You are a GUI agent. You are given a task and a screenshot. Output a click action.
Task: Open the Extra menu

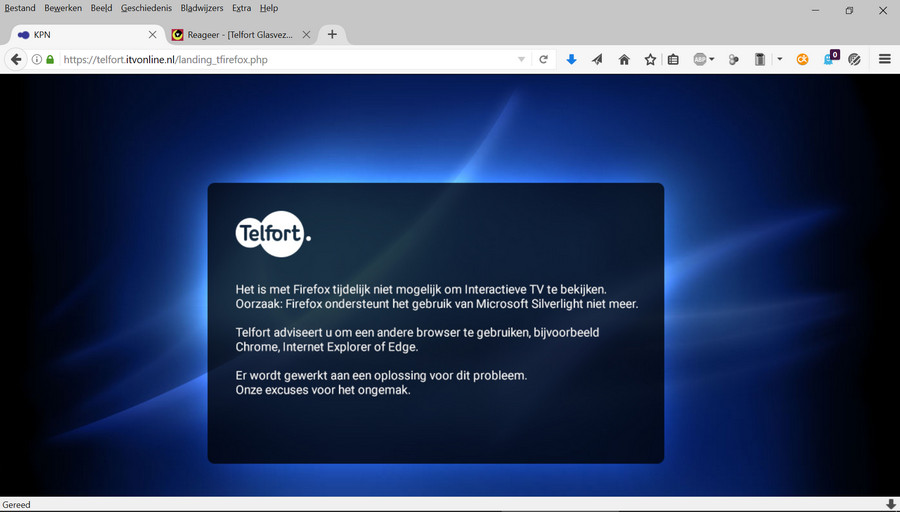[242, 8]
